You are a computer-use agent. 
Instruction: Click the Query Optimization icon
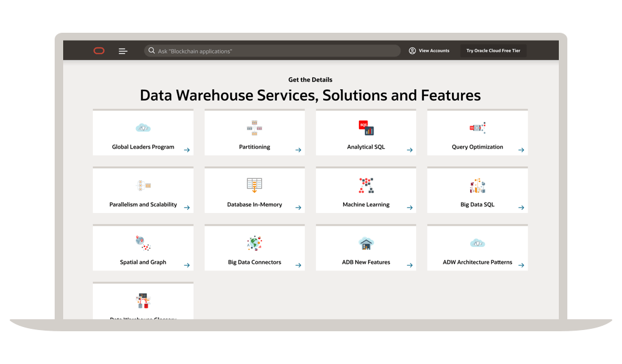point(477,127)
